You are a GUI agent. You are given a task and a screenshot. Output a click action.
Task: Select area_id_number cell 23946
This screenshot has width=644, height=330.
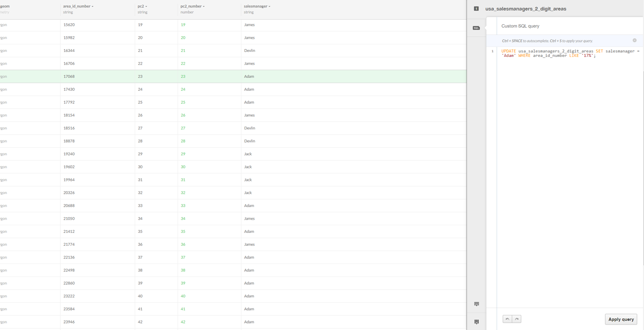coord(69,322)
